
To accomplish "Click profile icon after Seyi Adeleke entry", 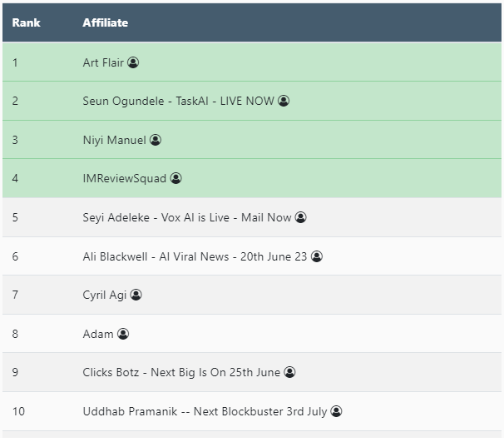I will 301,217.
